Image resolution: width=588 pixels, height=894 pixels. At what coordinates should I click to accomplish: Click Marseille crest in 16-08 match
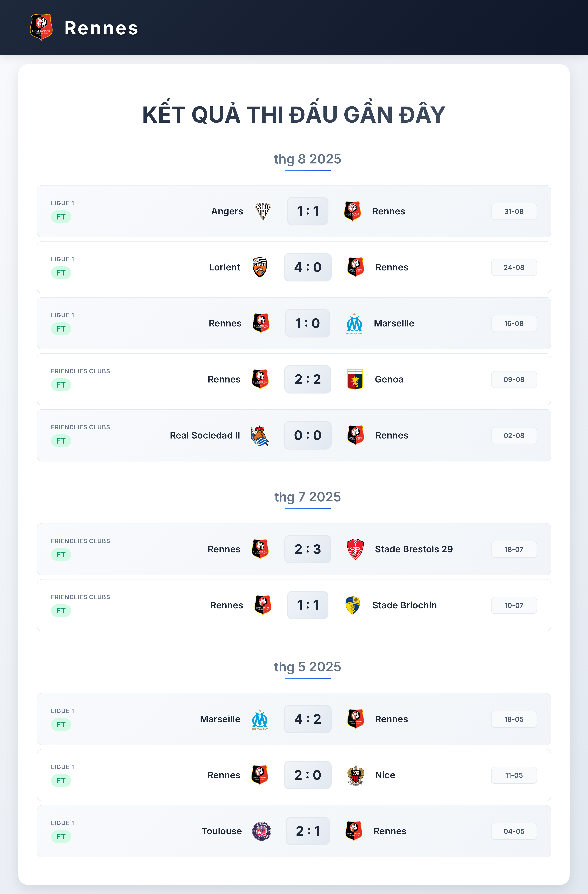354,323
